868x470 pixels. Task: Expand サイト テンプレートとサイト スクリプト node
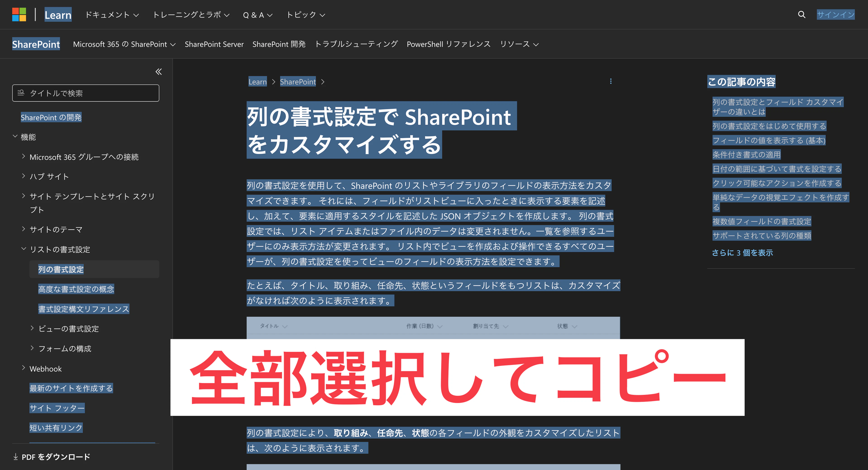click(x=24, y=196)
